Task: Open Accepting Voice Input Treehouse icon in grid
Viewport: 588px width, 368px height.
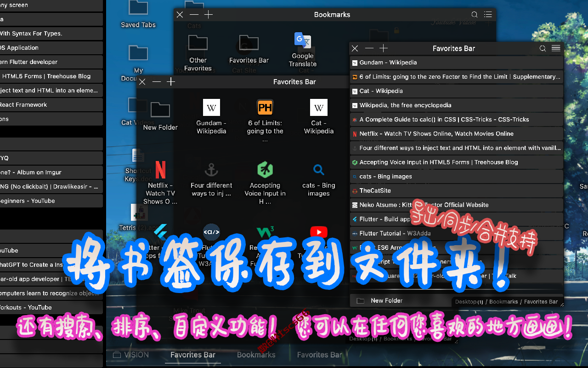Action: [x=265, y=170]
